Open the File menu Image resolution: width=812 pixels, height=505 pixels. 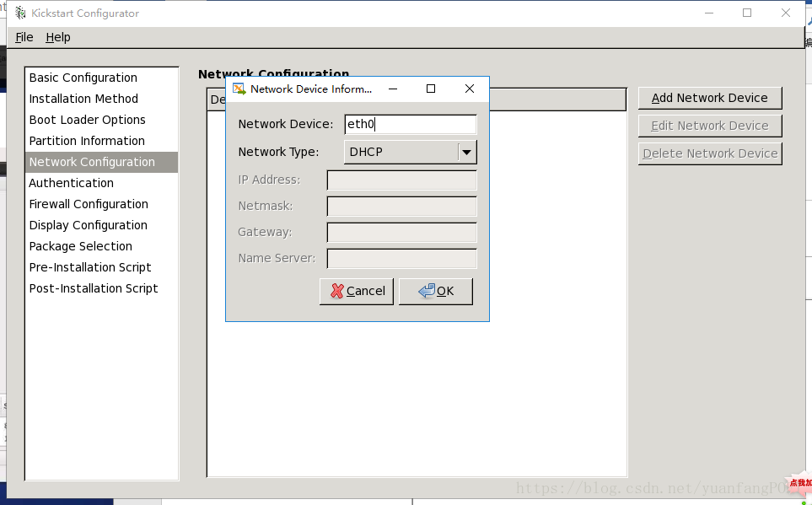(x=24, y=37)
